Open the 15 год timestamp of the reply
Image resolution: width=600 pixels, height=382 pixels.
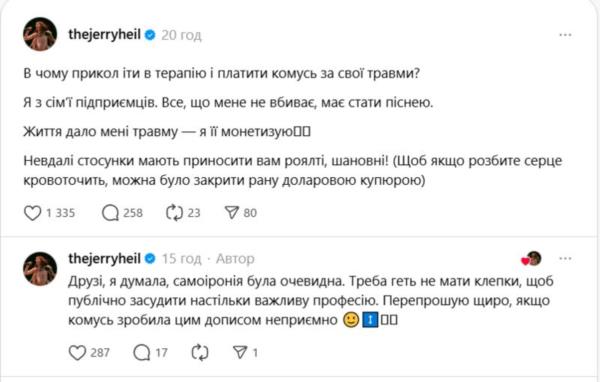tap(181, 259)
